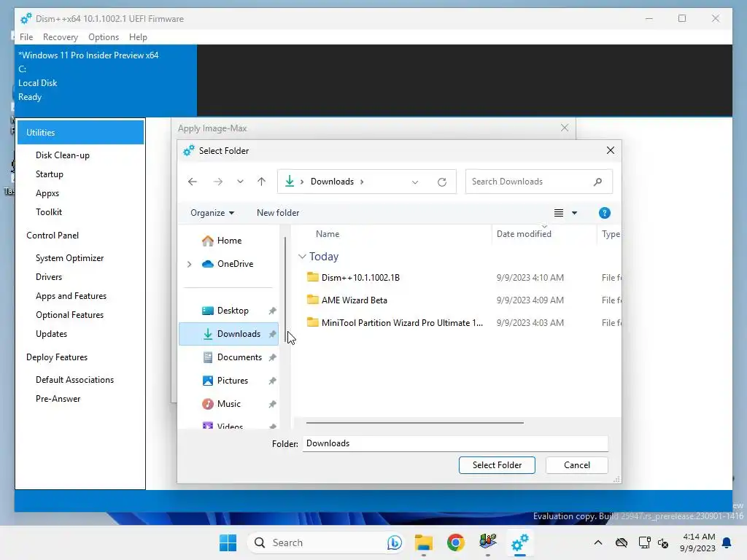Go back using the dialog's back arrow

point(193,182)
